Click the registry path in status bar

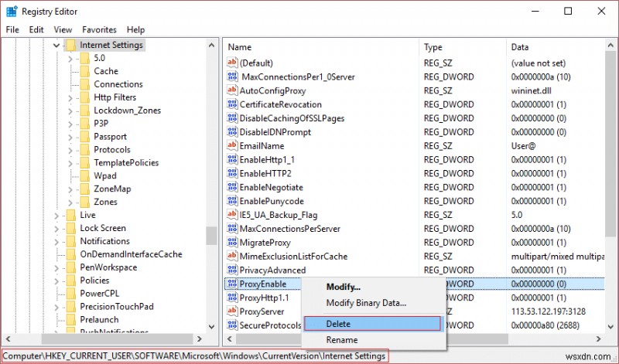(194, 355)
